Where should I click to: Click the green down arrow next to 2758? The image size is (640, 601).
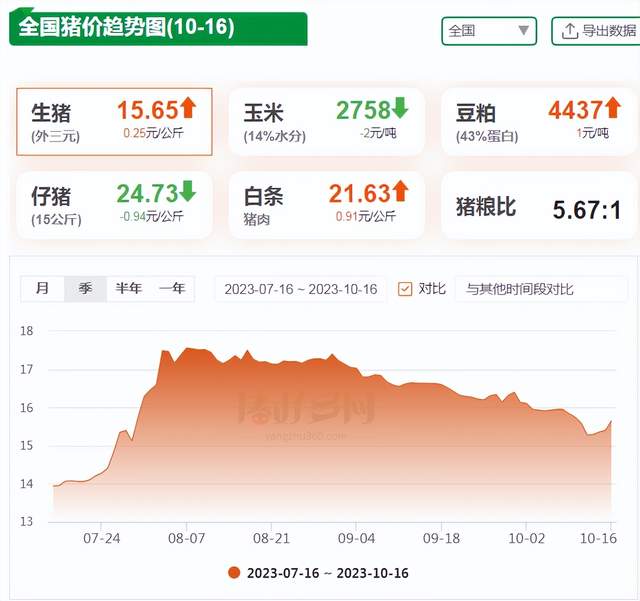pos(400,108)
